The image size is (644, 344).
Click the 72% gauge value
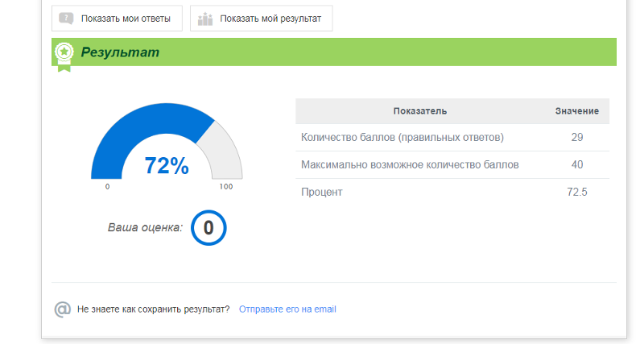[x=167, y=166]
